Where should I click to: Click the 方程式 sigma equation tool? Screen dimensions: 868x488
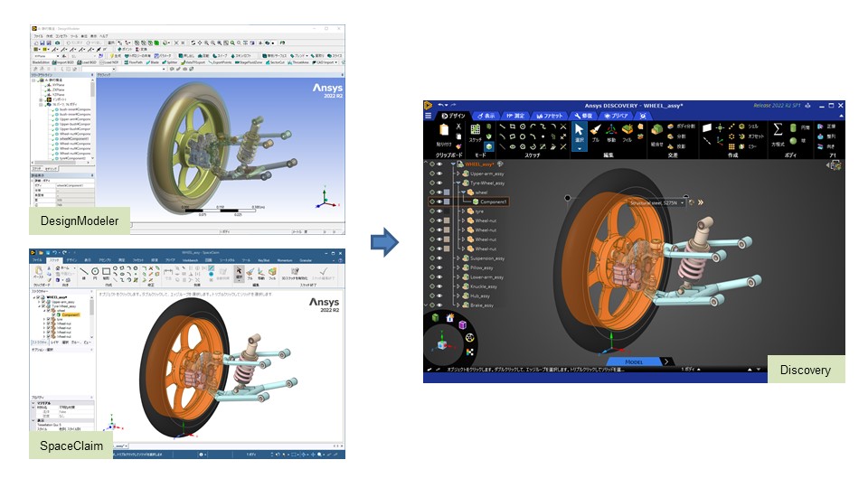pyautogui.click(x=778, y=135)
